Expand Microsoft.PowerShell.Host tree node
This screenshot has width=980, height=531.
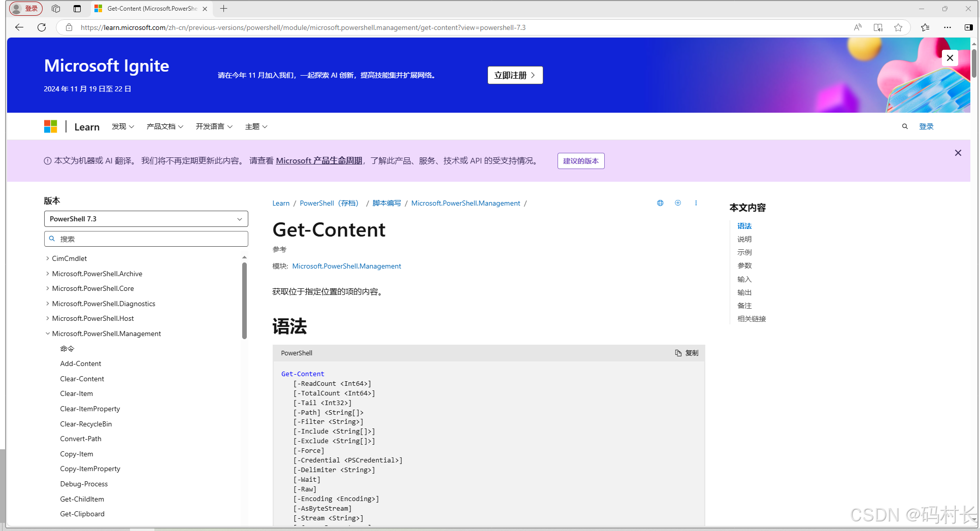[x=48, y=318]
